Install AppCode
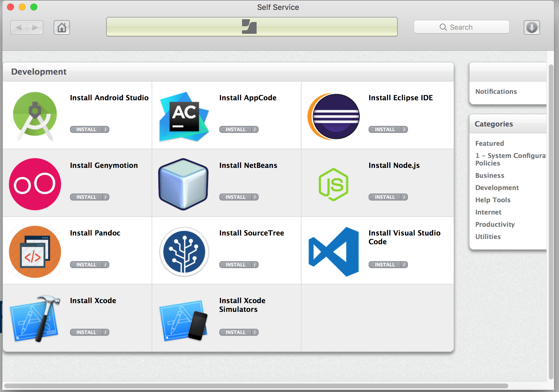Screen dimensions: 559x392 point(235,129)
